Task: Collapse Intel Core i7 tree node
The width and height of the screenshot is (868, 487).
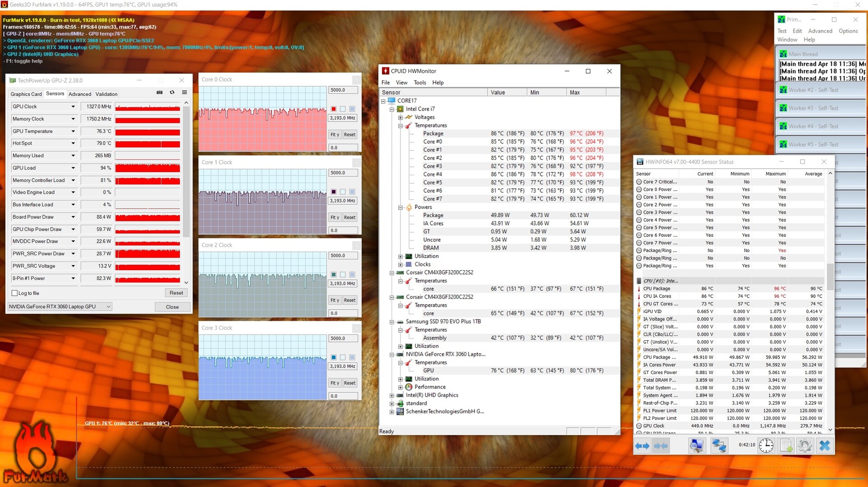Action: point(392,109)
